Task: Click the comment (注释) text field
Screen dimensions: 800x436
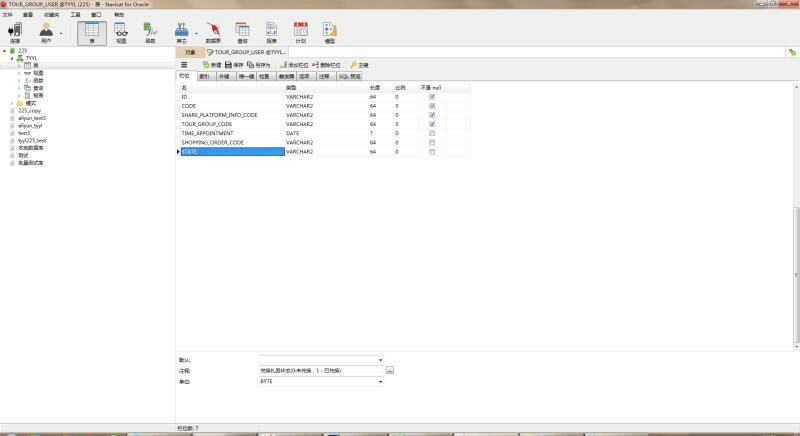Action: pos(320,370)
